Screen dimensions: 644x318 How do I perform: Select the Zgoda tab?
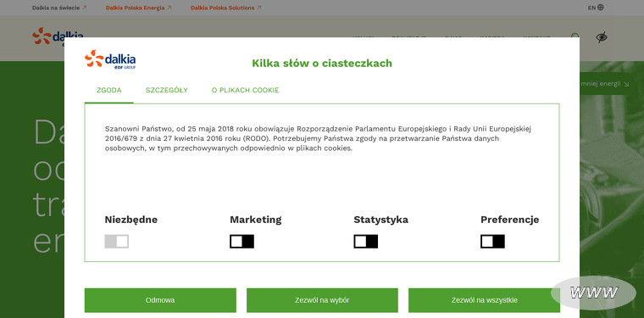(108, 91)
